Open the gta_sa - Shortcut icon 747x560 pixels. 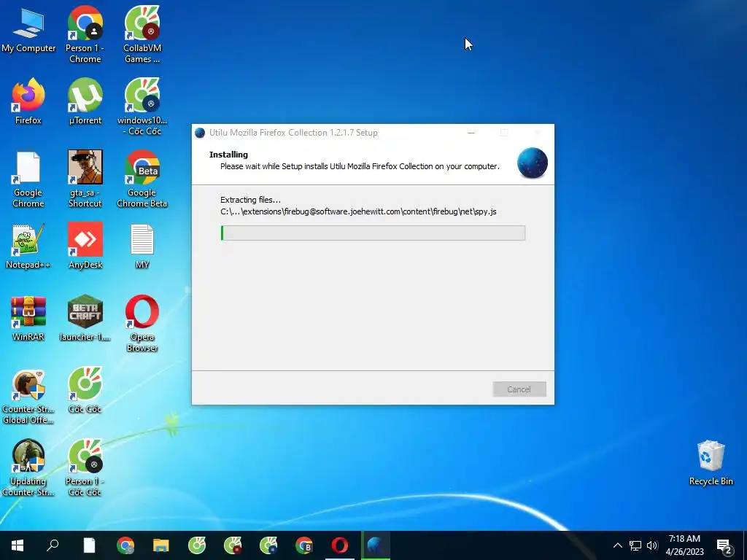[x=85, y=179]
